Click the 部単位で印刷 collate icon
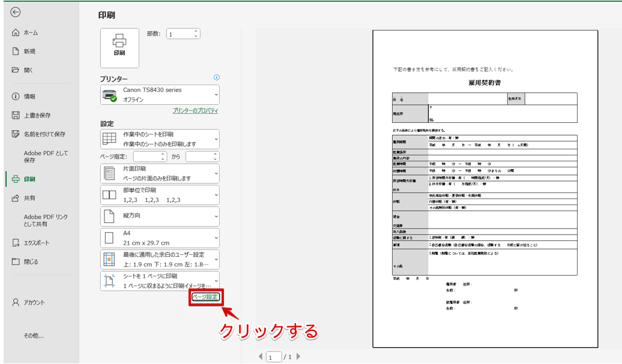 [x=109, y=194]
